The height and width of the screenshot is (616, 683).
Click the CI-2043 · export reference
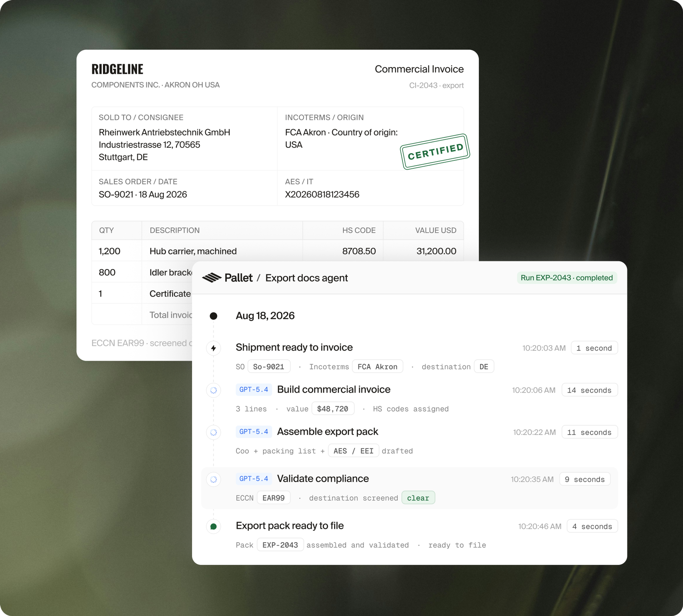point(436,85)
